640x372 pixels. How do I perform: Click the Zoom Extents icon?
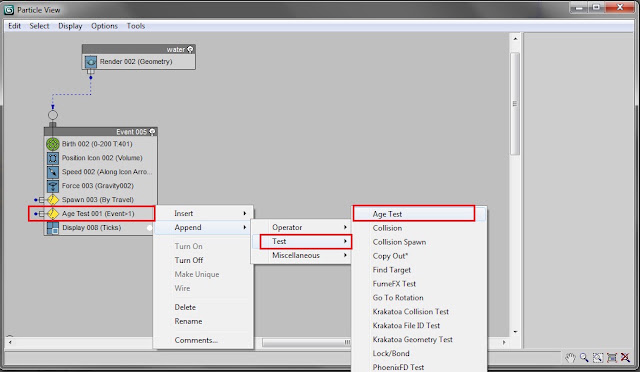[x=611, y=358]
